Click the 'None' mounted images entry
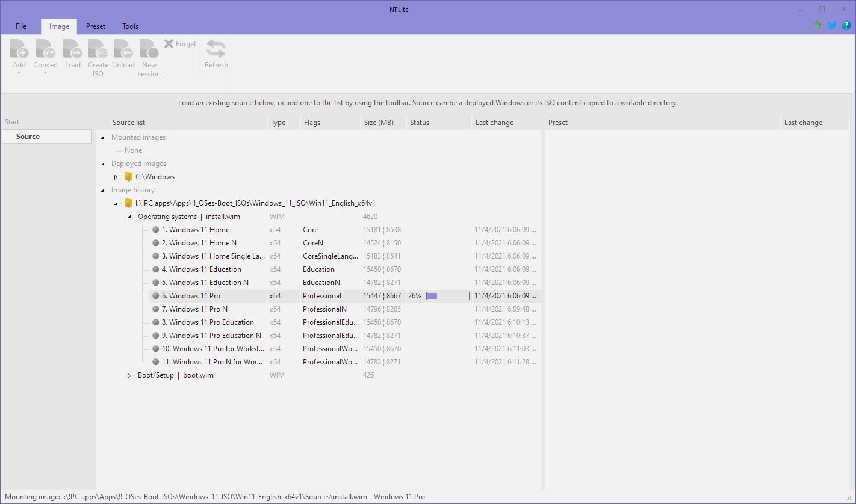Image resolution: width=856 pixels, height=504 pixels. click(133, 150)
